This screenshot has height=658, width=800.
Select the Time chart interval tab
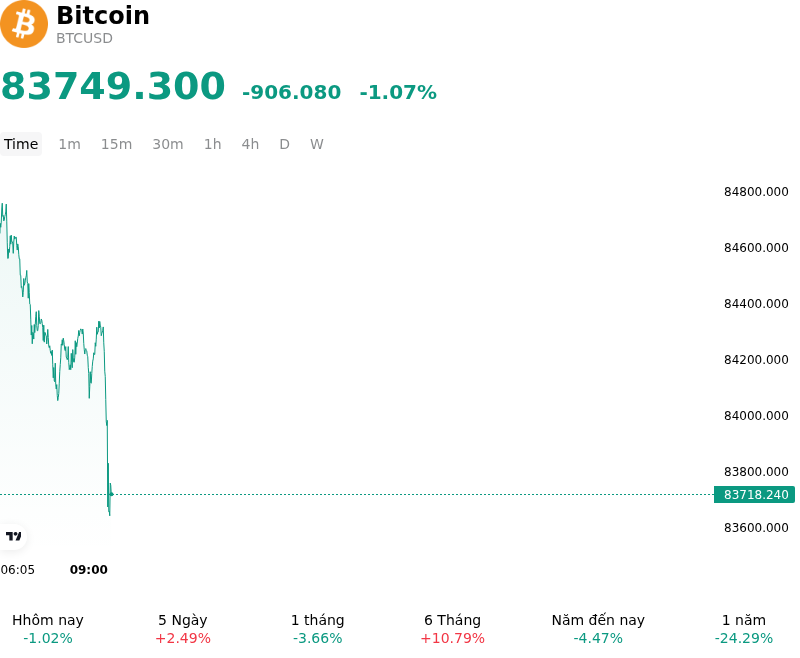pos(21,144)
